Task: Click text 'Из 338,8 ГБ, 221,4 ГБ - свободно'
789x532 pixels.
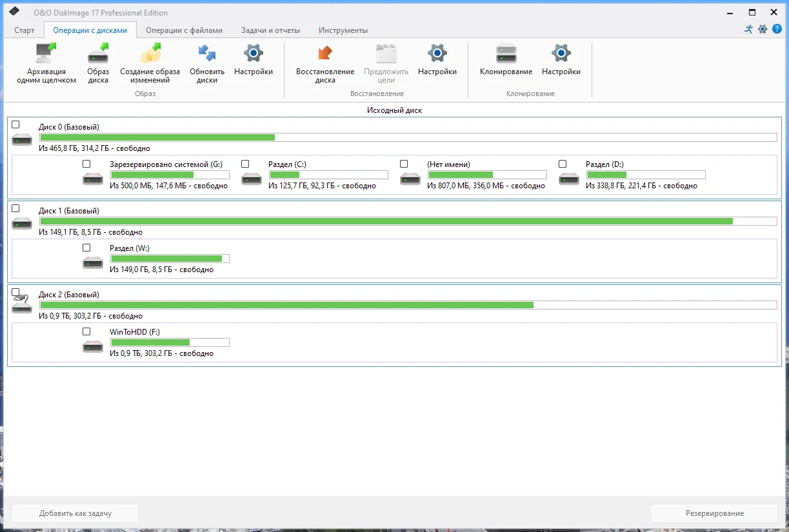Action: point(641,186)
